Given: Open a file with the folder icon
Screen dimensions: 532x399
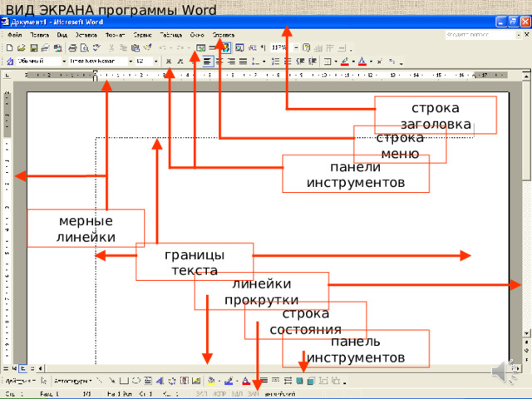Looking at the screenshot, I should (x=22, y=48).
